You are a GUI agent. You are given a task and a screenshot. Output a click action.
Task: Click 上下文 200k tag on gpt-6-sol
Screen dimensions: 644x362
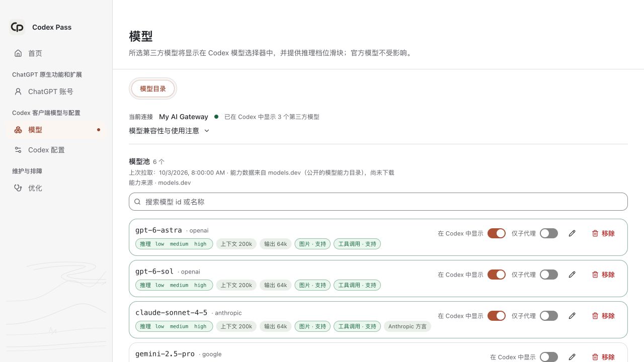[x=236, y=285]
